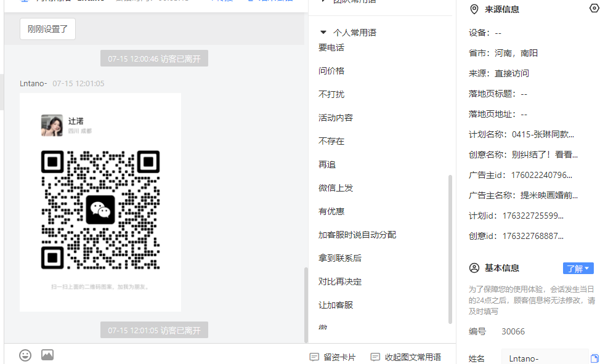Select quick phrase 再追

tap(327, 164)
